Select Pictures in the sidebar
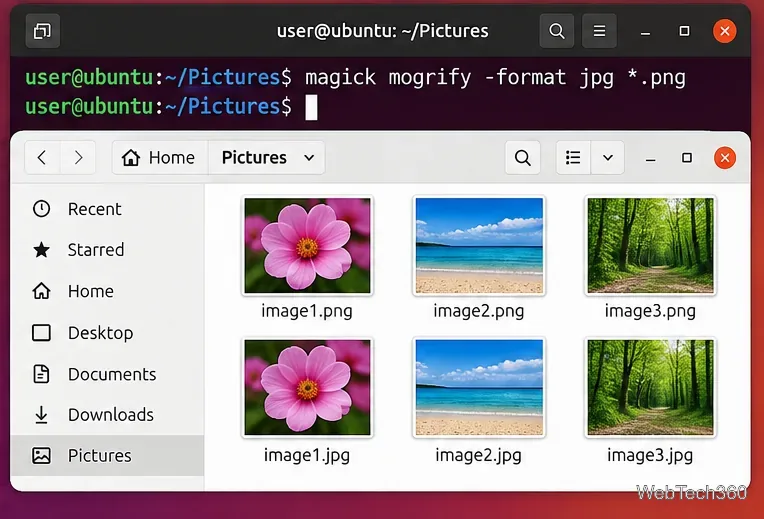 pos(107,456)
